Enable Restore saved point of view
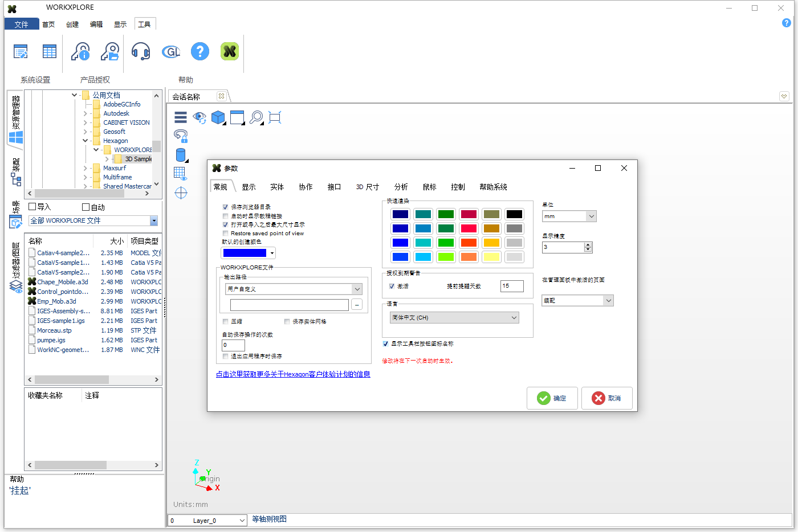Screen dimensions: 798x532 click(225, 234)
